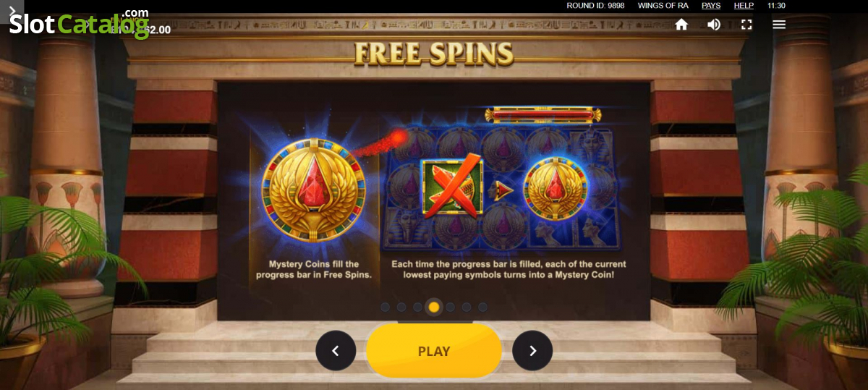
Task: Select the last pagination dot
Action: 482,307
